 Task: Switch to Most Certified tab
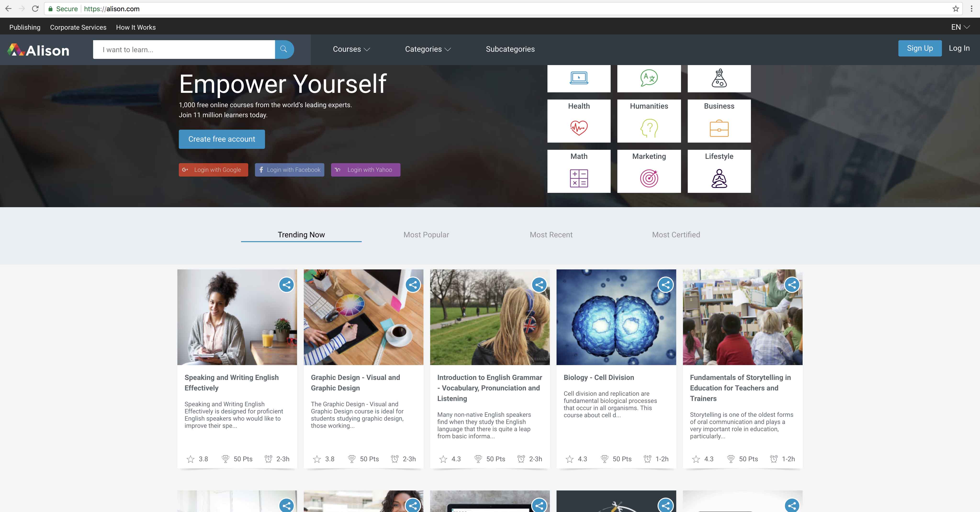coord(676,234)
